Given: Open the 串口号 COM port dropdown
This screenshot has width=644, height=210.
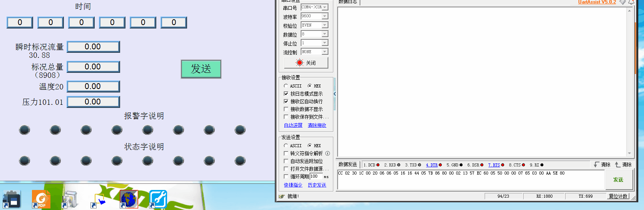Looking at the screenshot, I should [325, 7].
